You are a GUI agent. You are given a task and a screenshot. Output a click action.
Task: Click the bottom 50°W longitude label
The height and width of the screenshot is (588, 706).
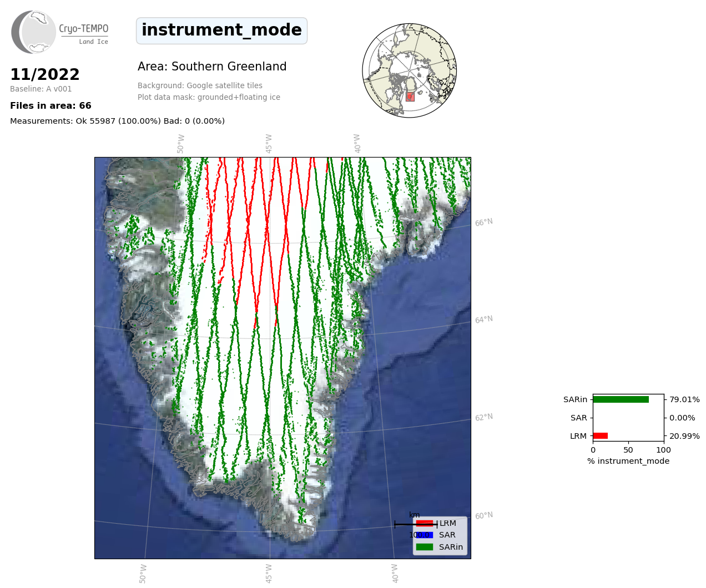tap(143, 574)
